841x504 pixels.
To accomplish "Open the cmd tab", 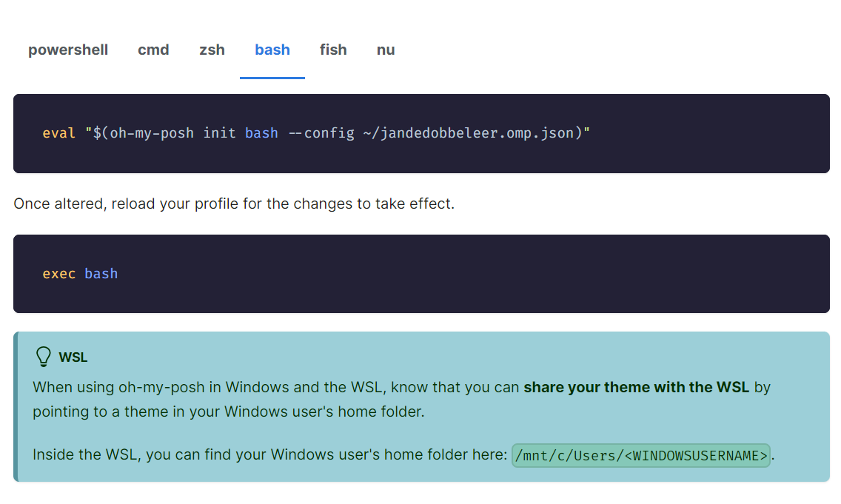I will pos(153,50).
